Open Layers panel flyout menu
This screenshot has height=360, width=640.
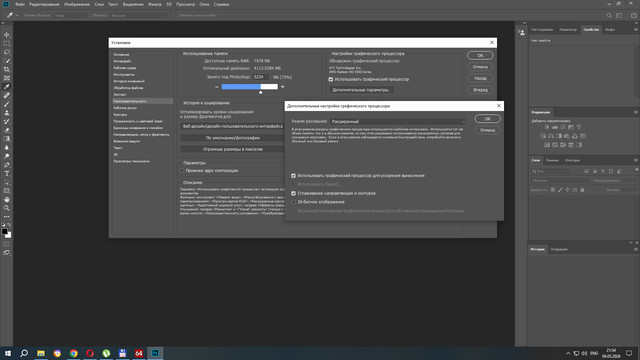[x=636, y=160]
